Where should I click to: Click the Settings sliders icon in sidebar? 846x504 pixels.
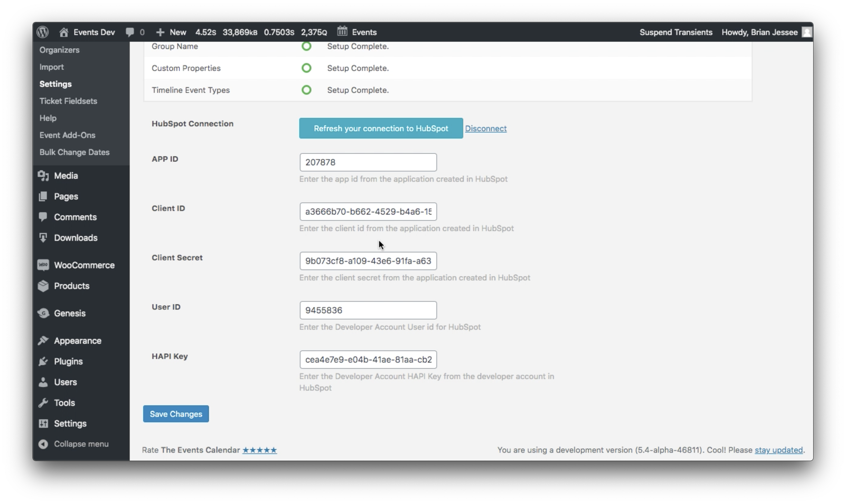pyautogui.click(x=43, y=424)
